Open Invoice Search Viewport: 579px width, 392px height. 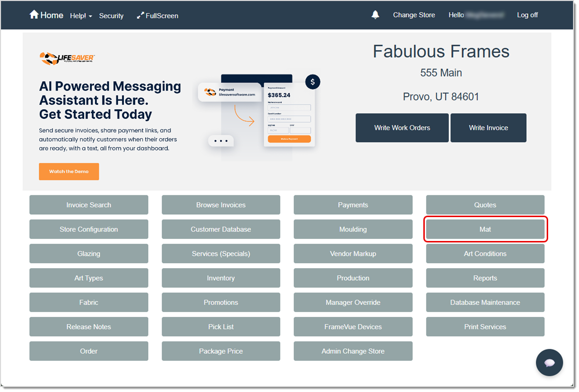[x=89, y=205]
